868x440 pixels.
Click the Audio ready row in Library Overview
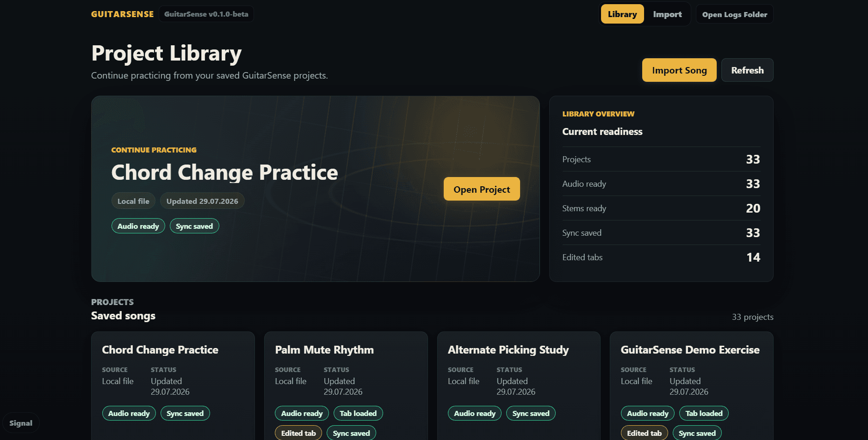(661, 184)
